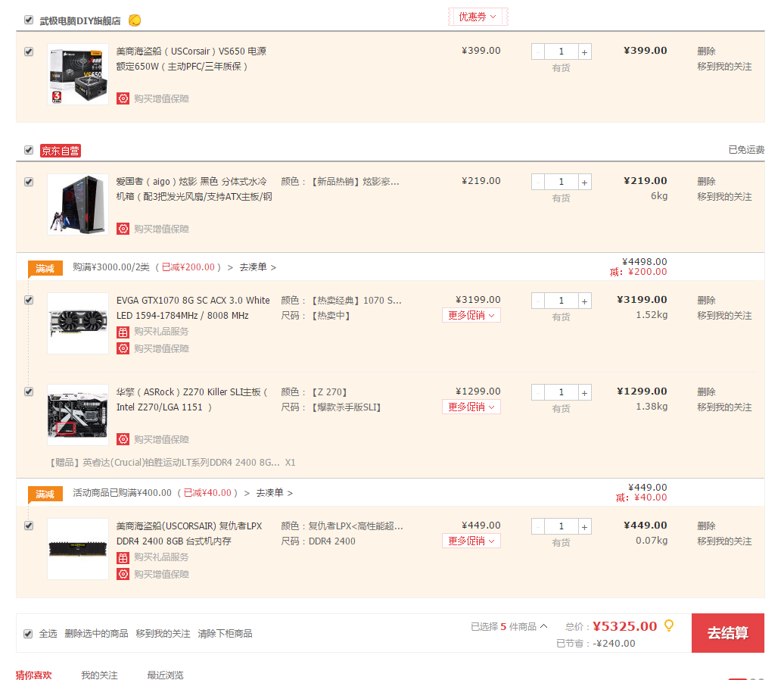The height and width of the screenshot is (680, 784).
Task: Switch to the 我的关注 tab
Action: (99, 675)
